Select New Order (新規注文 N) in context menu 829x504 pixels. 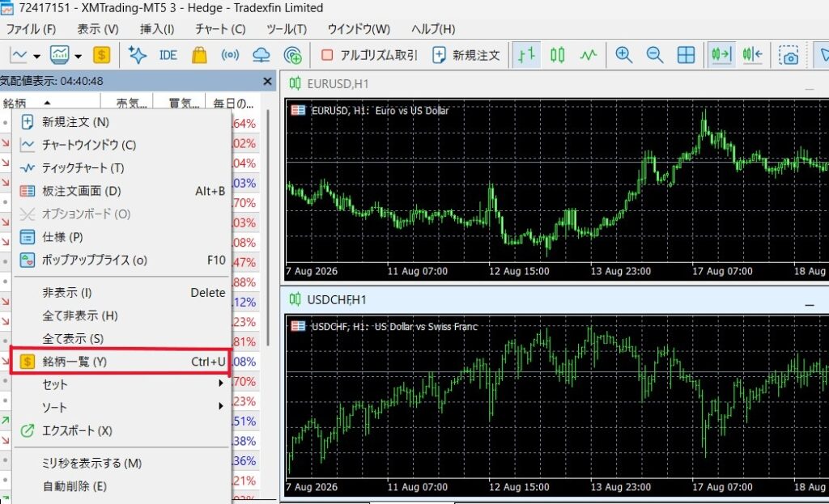click(121, 122)
